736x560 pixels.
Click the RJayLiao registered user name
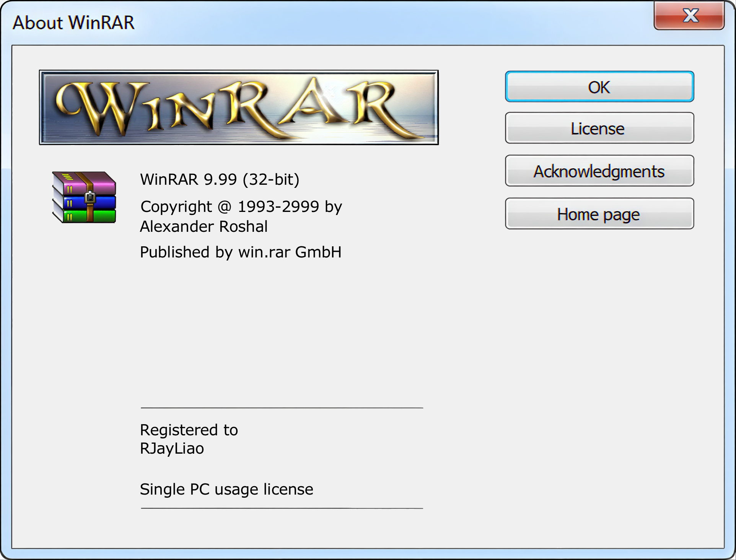tap(172, 448)
